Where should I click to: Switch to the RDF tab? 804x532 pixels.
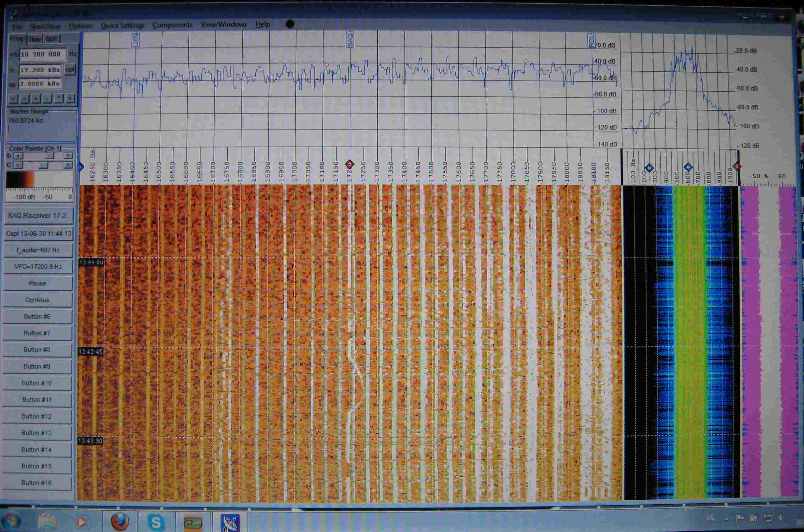coord(52,39)
